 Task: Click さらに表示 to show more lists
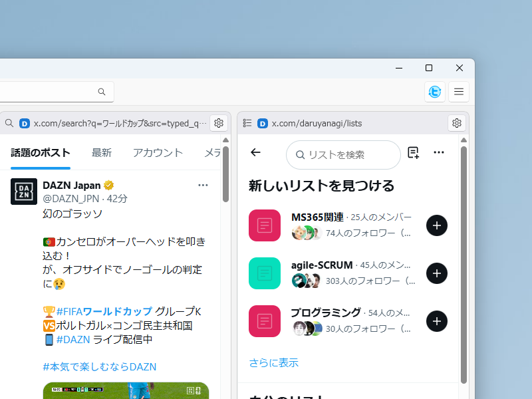(x=274, y=362)
